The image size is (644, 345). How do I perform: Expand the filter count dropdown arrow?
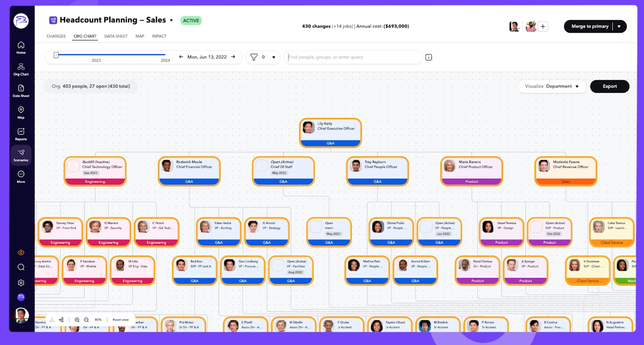point(274,57)
